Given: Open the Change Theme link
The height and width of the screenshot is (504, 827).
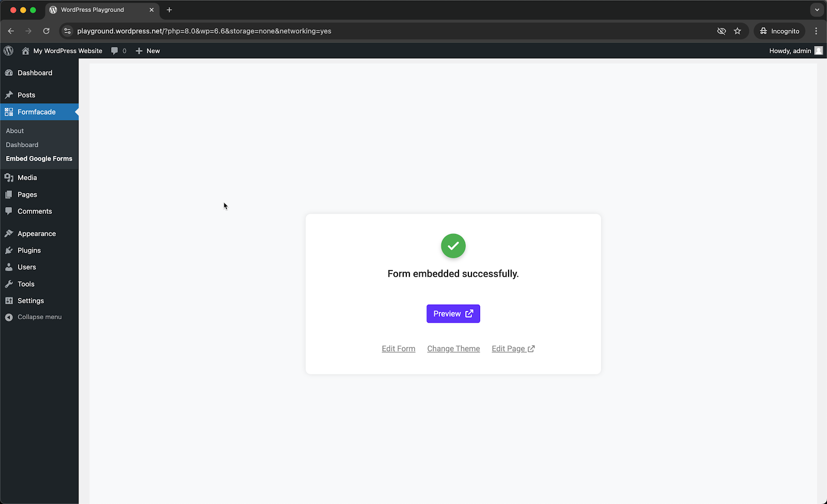Looking at the screenshot, I should [x=453, y=349].
